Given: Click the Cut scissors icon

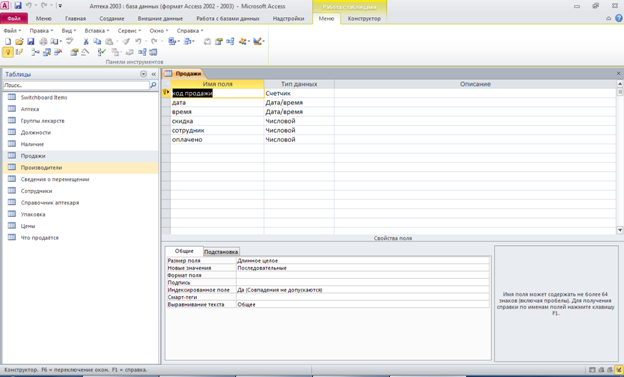Looking at the screenshot, I should pyautogui.click(x=86, y=41).
